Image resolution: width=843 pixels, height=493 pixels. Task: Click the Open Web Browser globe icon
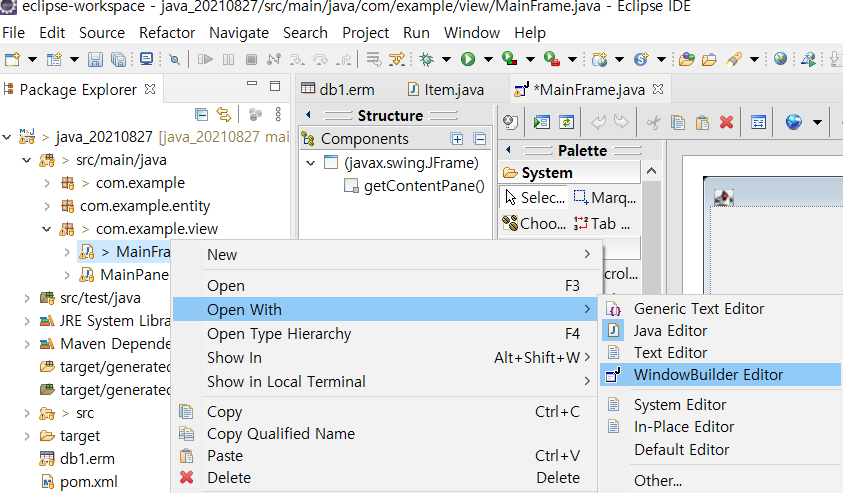coord(780,58)
